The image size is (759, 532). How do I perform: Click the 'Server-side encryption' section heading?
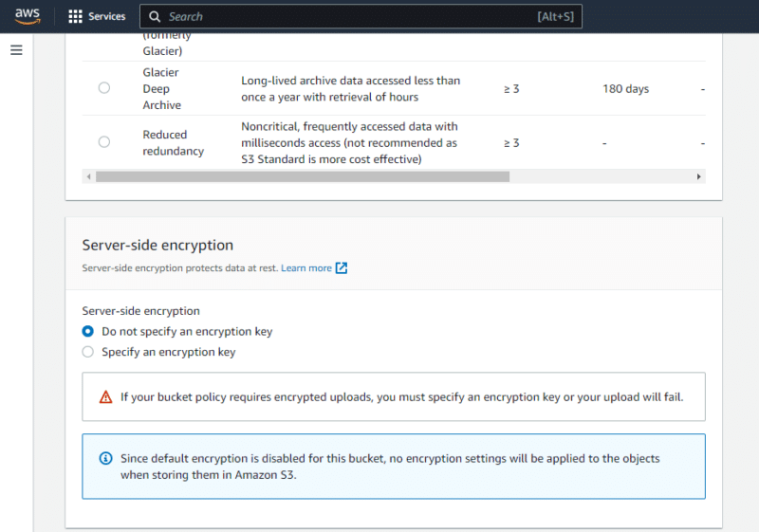(157, 245)
